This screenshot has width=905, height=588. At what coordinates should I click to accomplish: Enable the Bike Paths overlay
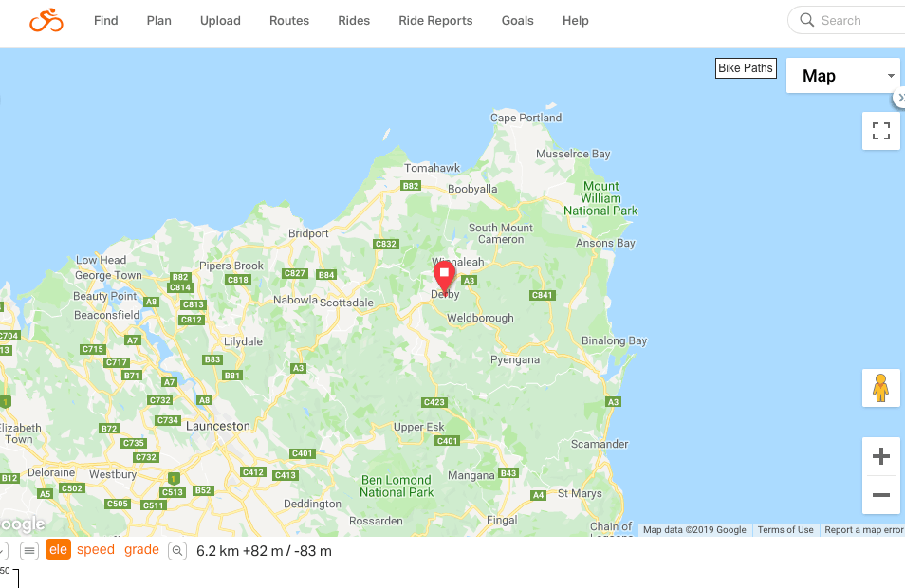(746, 68)
